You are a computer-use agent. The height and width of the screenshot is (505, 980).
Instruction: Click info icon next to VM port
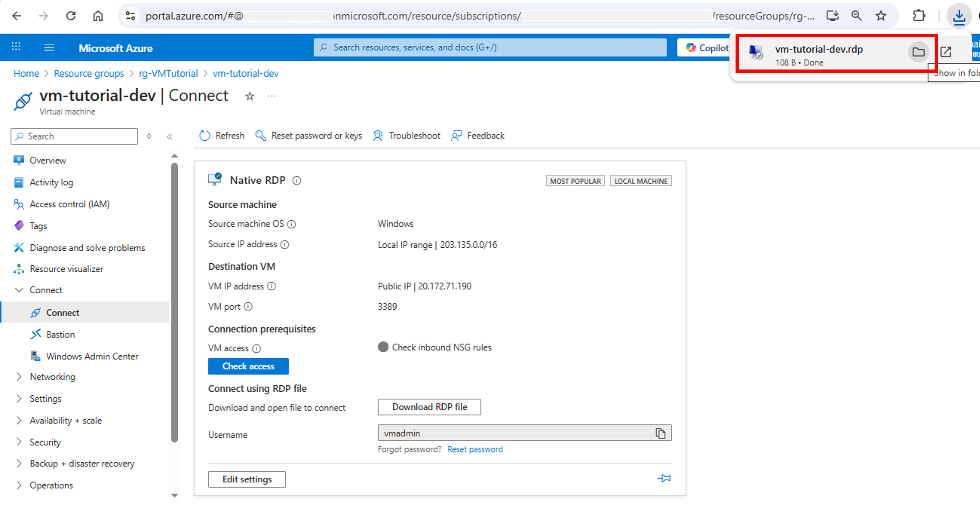point(248,307)
